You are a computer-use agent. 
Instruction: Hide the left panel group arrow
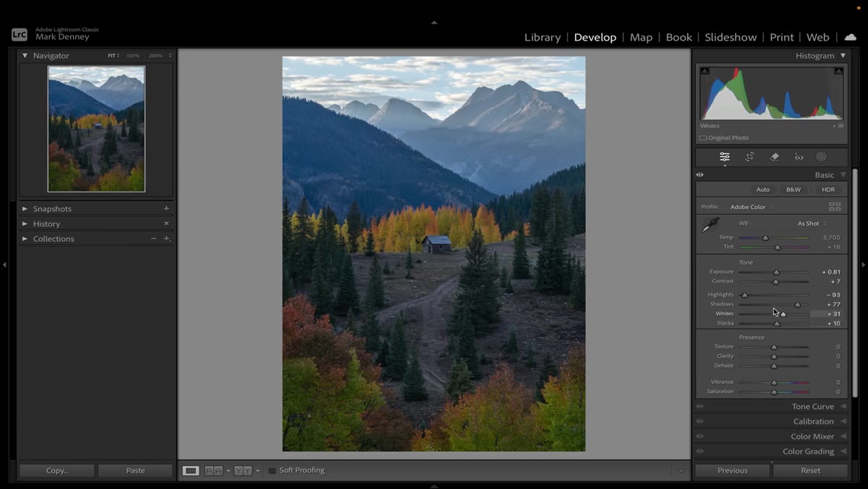(x=4, y=265)
